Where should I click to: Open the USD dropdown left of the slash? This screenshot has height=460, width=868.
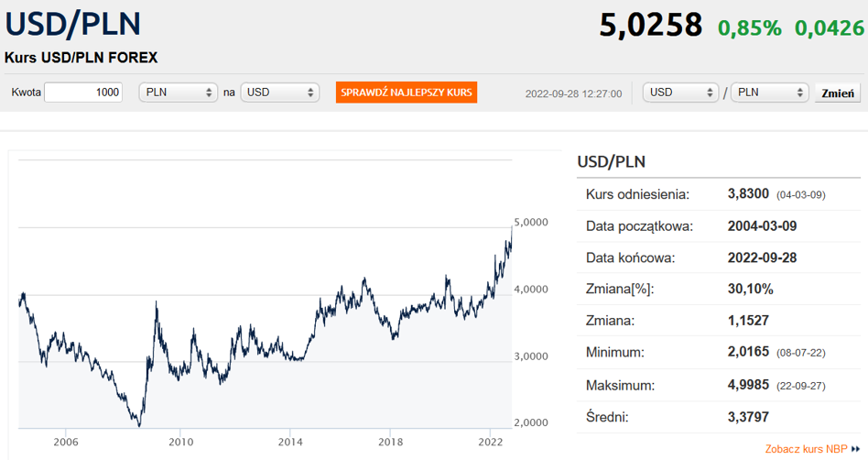coord(681,93)
